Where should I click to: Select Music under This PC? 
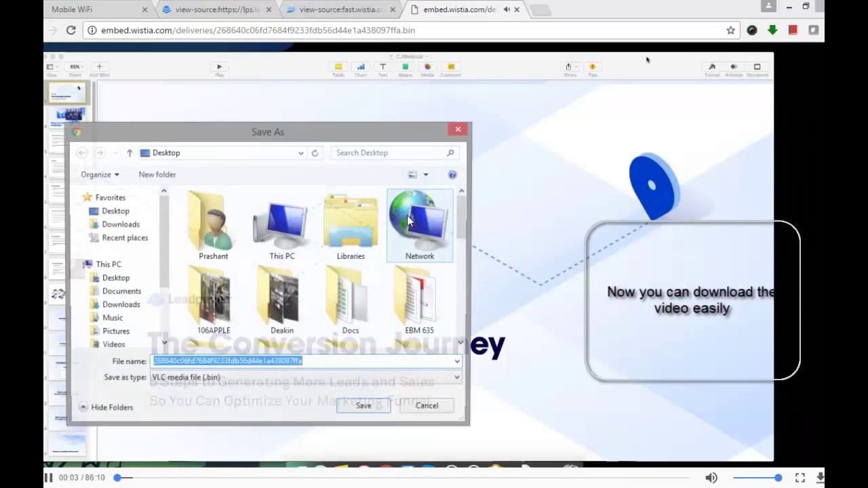point(106,318)
